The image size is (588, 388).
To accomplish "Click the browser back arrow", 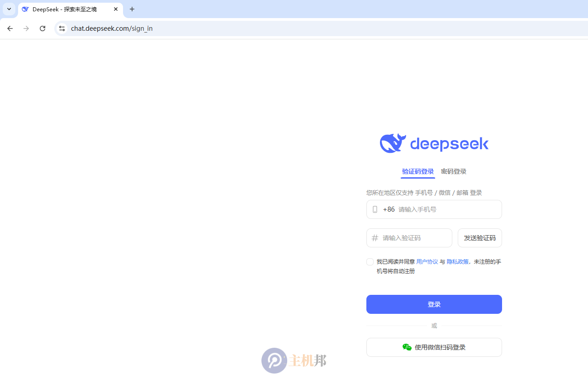I will pyautogui.click(x=10, y=28).
